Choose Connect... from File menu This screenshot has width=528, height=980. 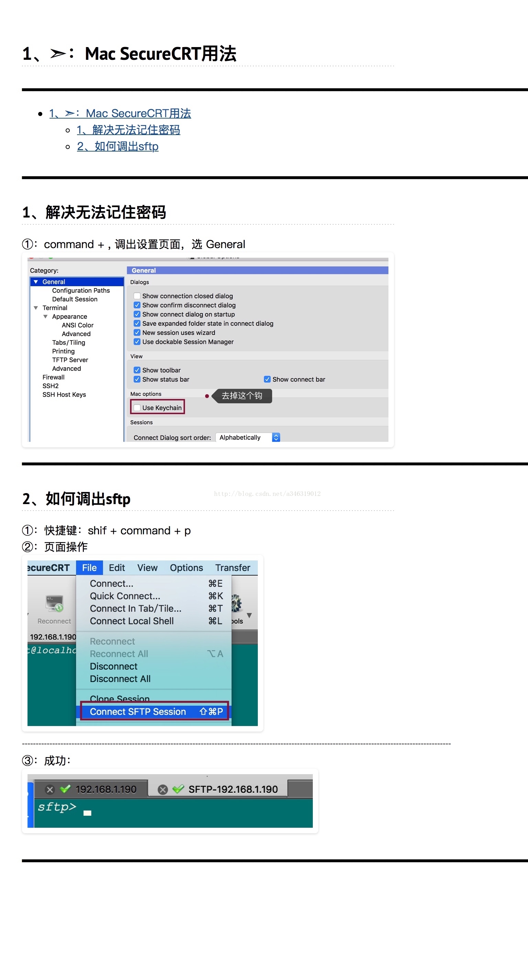tap(154, 583)
